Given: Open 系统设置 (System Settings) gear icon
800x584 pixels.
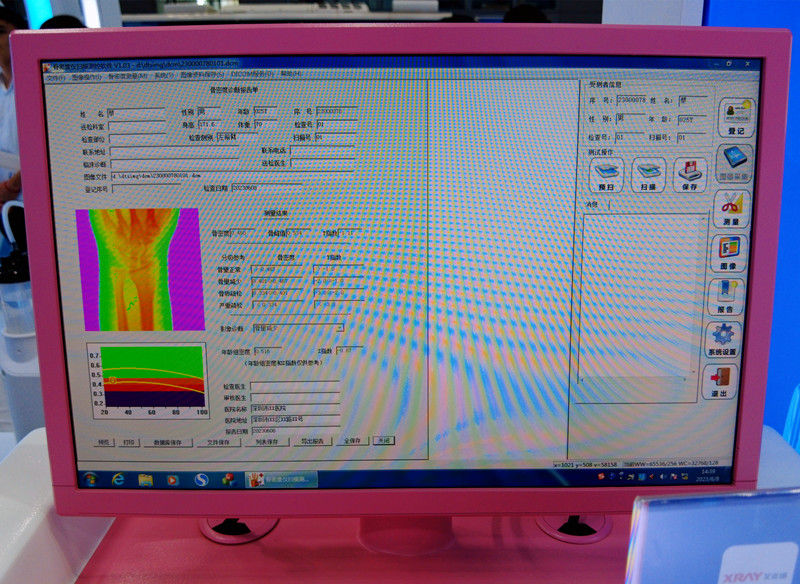Looking at the screenshot, I should [x=724, y=340].
